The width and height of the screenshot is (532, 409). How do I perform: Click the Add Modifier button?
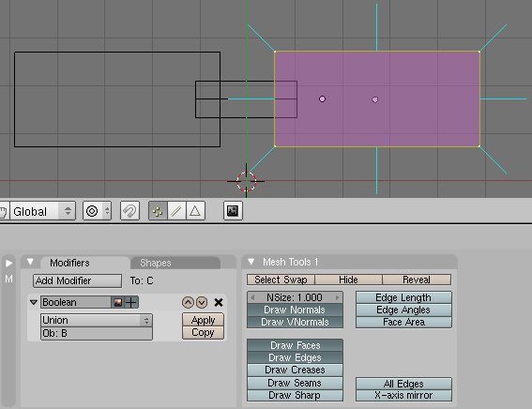pyautogui.click(x=77, y=280)
